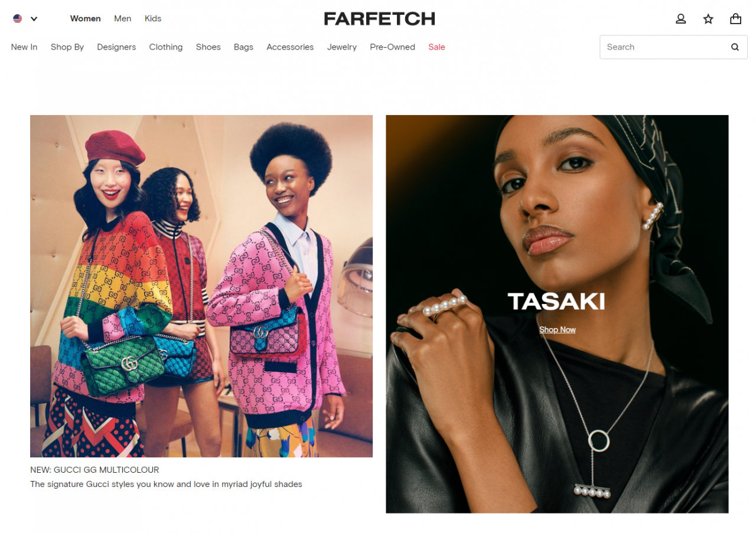Go to the FARFETCH logo homepage
756x533 pixels.
pyautogui.click(x=379, y=19)
